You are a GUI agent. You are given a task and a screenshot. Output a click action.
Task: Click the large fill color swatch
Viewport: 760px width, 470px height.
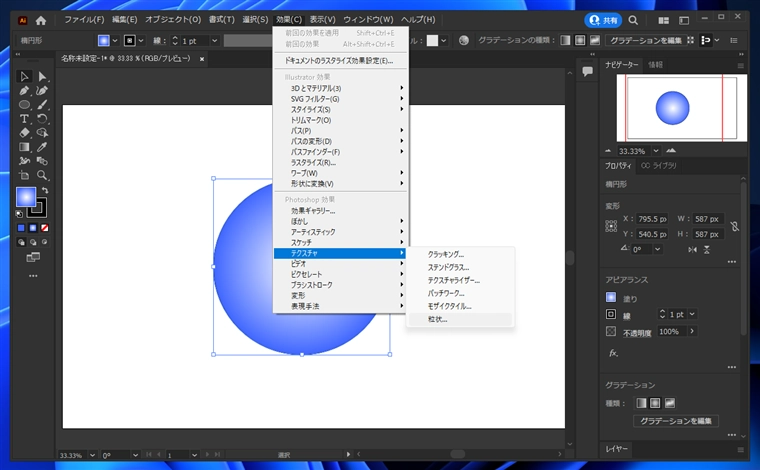[26, 197]
